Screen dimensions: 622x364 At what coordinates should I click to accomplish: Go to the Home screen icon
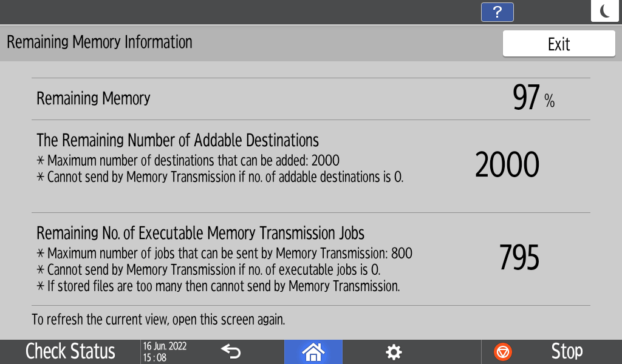click(x=313, y=351)
